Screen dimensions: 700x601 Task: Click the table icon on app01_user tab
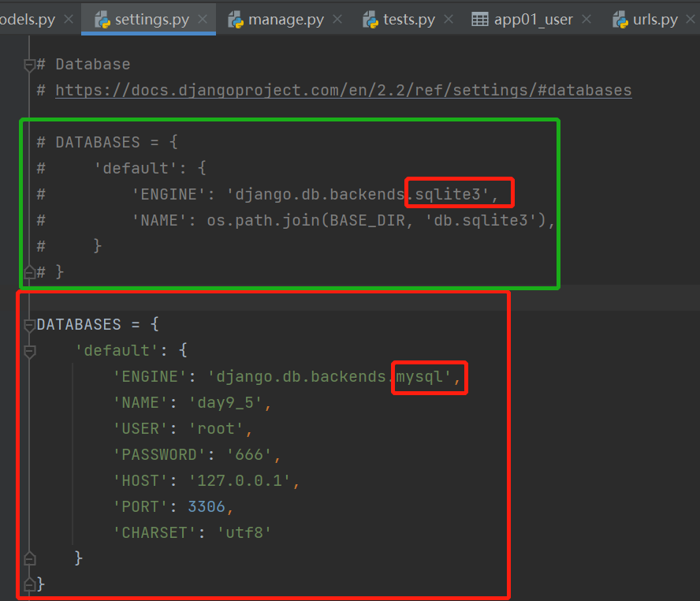click(480, 20)
